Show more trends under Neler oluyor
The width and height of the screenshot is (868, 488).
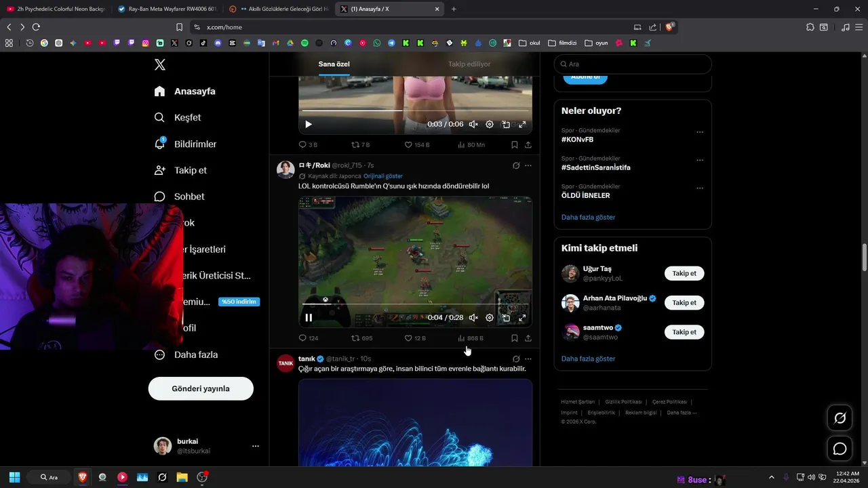pyautogui.click(x=588, y=217)
